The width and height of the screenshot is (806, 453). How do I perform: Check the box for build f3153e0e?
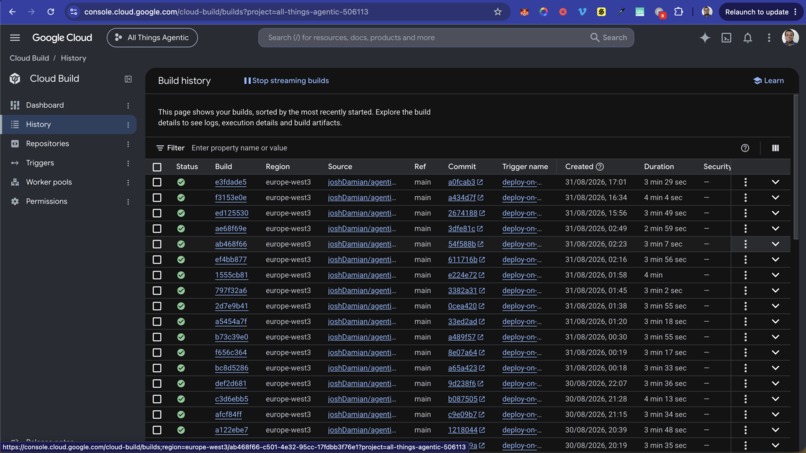157,197
